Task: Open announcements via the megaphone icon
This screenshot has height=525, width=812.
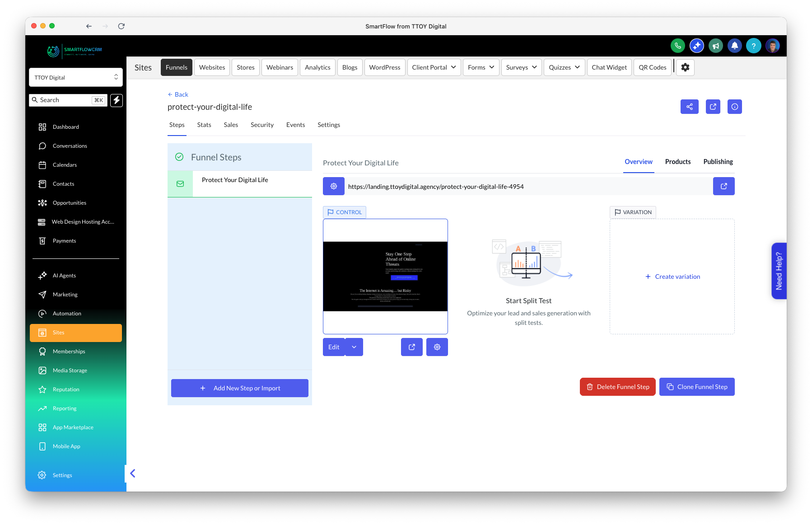Action: click(x=715, y=46)
